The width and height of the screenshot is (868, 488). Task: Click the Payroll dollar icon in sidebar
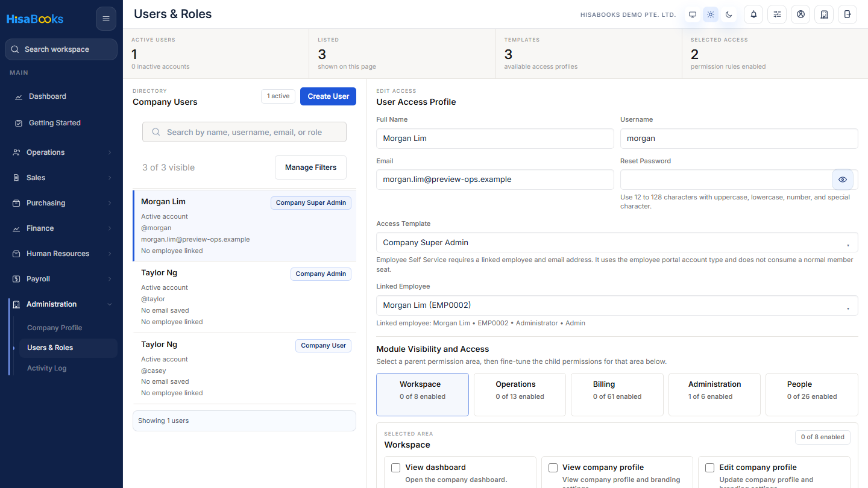click(x=16, y=279)
